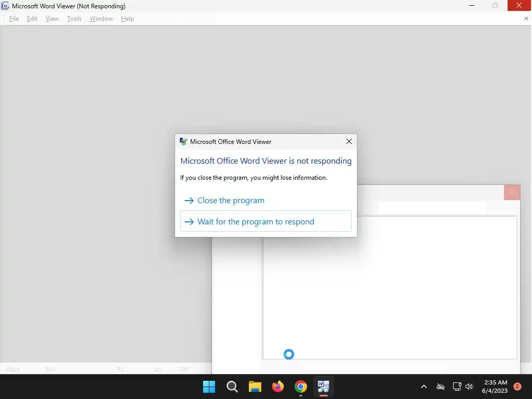Launch Firefox from taskbar
Viewport: 532px width, 399px height.
point(278,387)
